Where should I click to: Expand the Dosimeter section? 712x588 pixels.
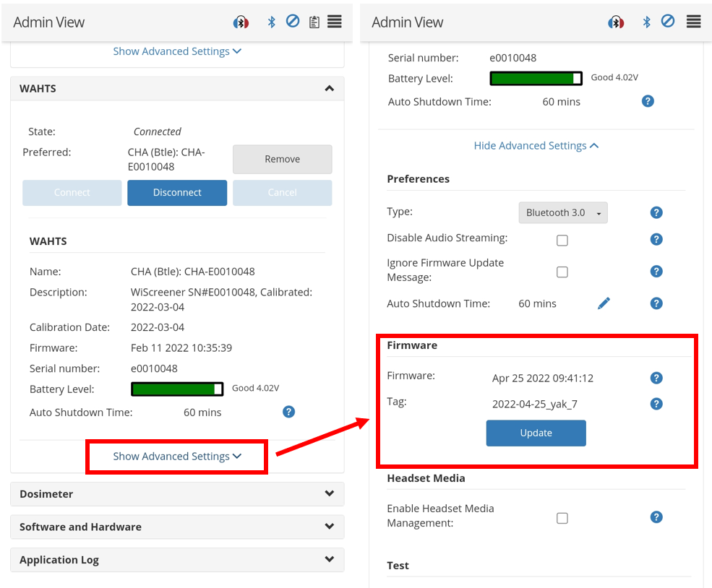177,494
